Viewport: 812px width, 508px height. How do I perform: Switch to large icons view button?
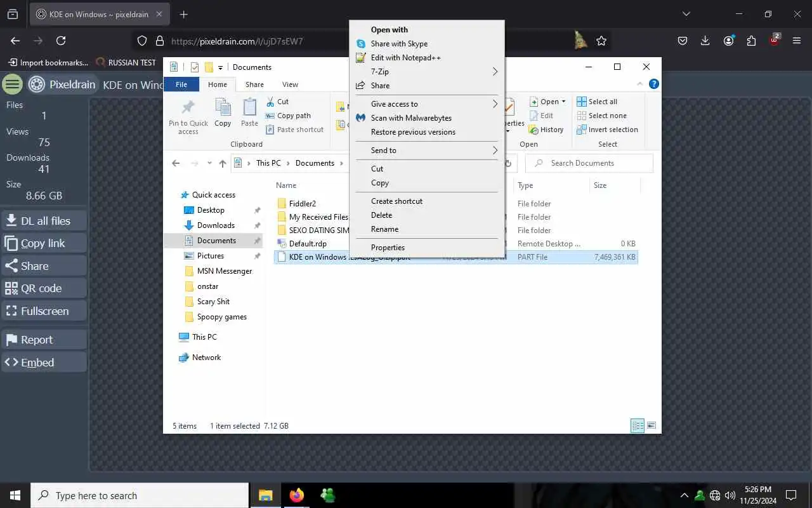(651, 425)
